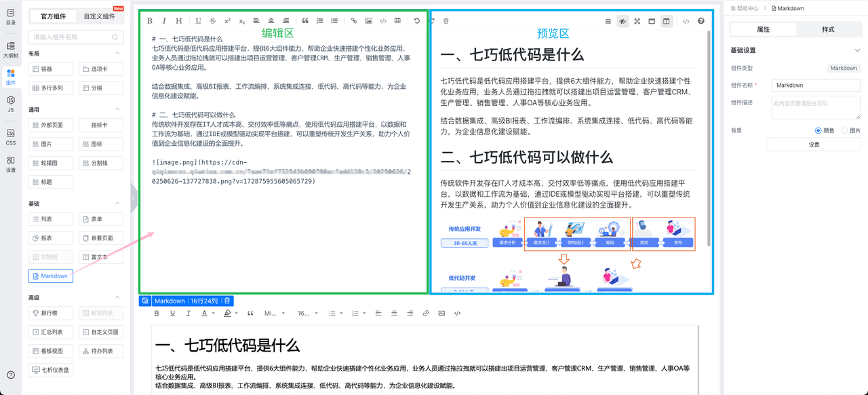Screen dimensions: 868x395
Task: Open the CSS panel in the left sidebar
Action: click(x=10, y=136)
